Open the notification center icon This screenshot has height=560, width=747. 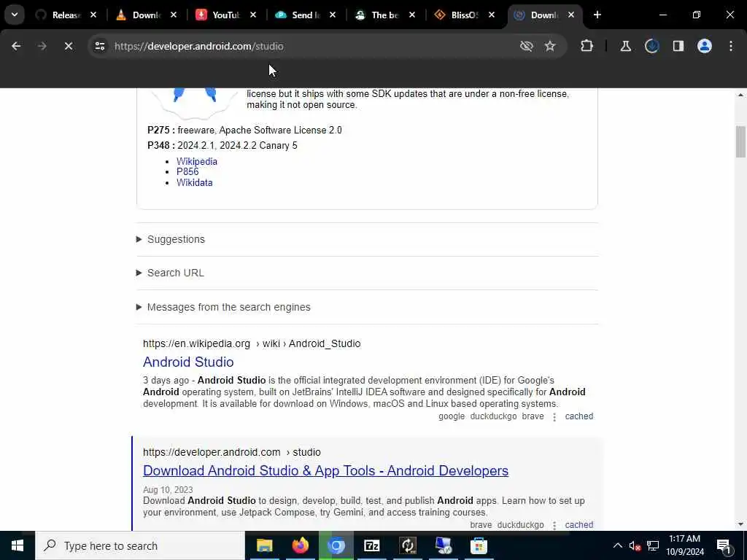pyautogui.click(x=724, y=545)
